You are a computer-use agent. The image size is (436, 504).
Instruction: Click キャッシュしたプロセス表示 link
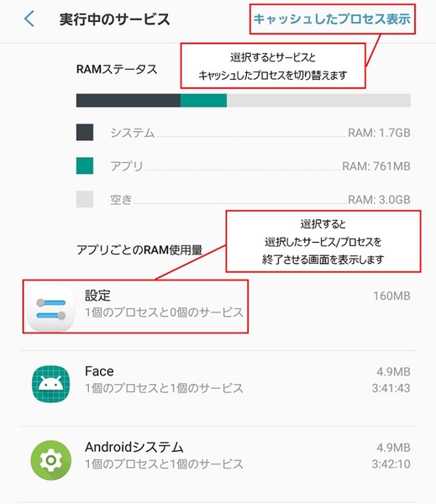[x=332, y=19]
